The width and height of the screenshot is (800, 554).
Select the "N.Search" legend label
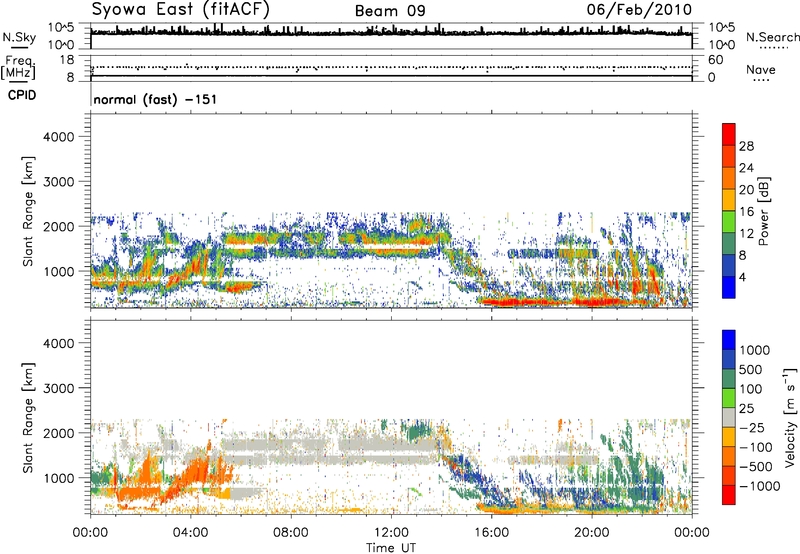coord(773,37)
